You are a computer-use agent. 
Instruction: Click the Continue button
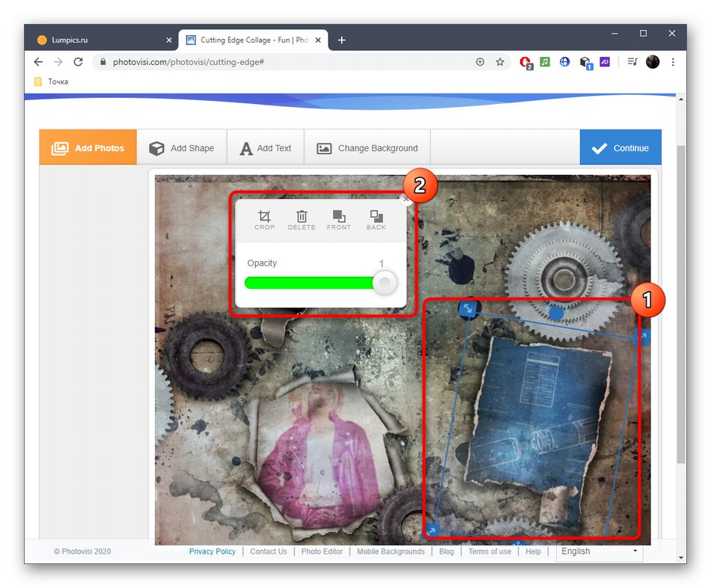click(620, 148)
